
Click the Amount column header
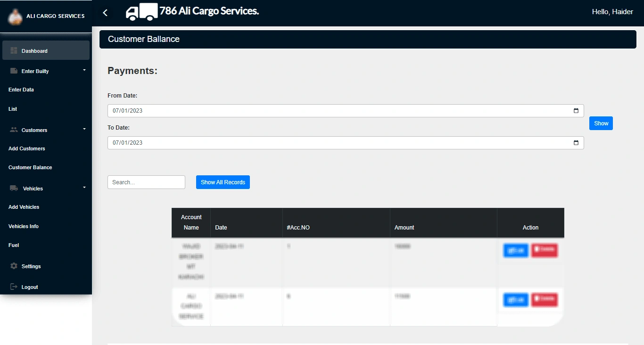click(444, 222)
